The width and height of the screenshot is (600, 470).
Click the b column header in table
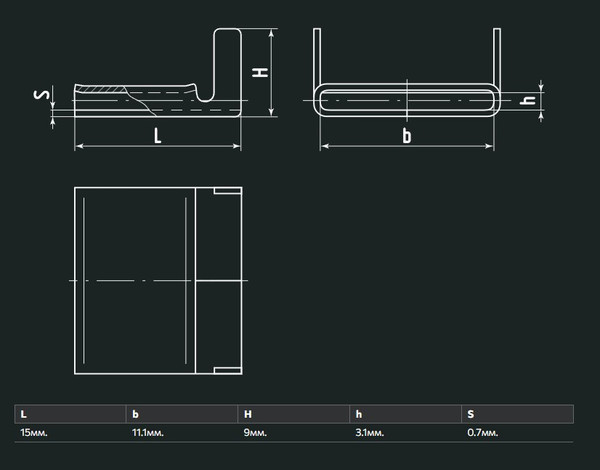pos(133,413)
